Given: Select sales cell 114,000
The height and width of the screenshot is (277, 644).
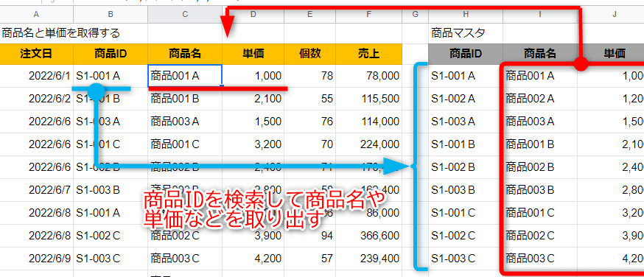Looking at the screenshot, I should 369,122.
